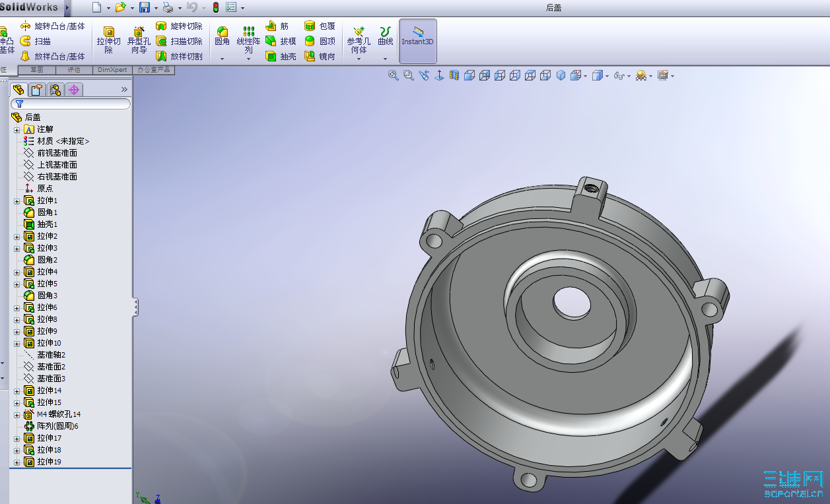Rebuild the model with the traffic light icon
This screenshot has width=830, height=504.
pyautogui.click(x=216, y=7)
